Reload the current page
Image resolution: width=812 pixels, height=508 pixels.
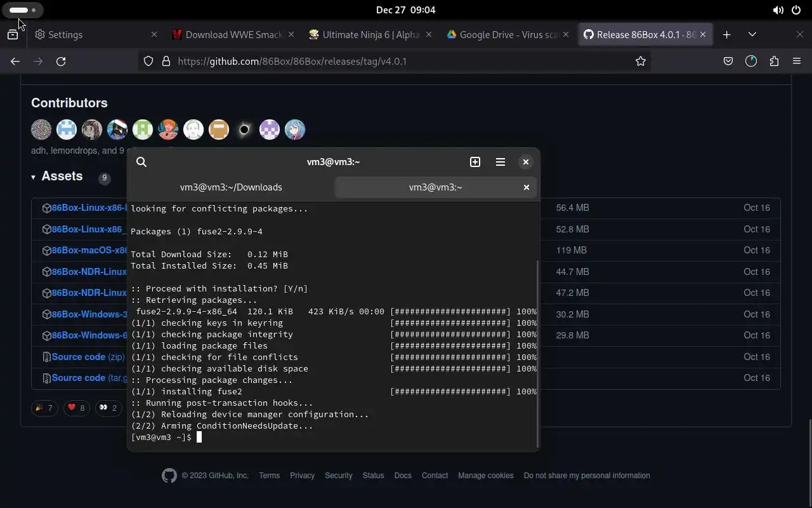(x=61, y=62)
